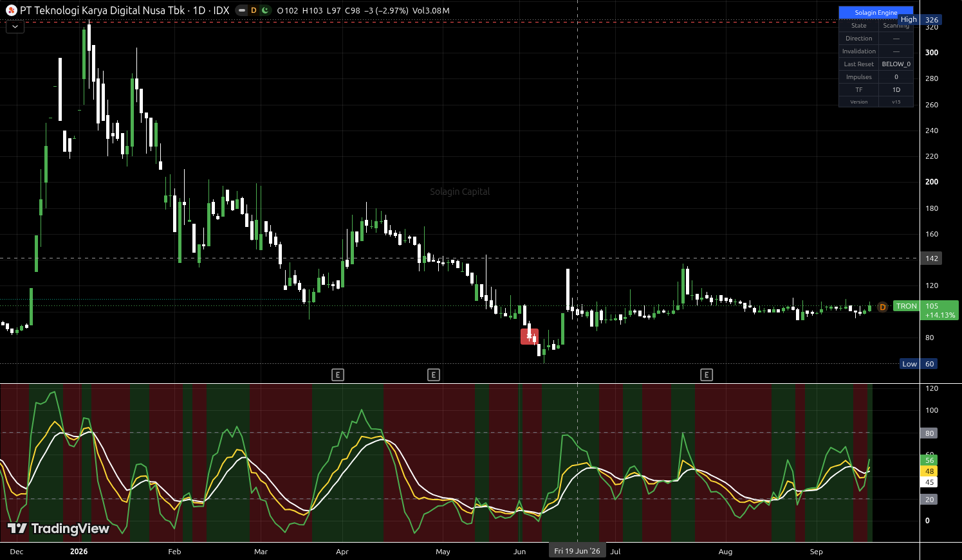962x560 pixels.
Task: Click the Invalidation row label in table
Action: [859, 51]
